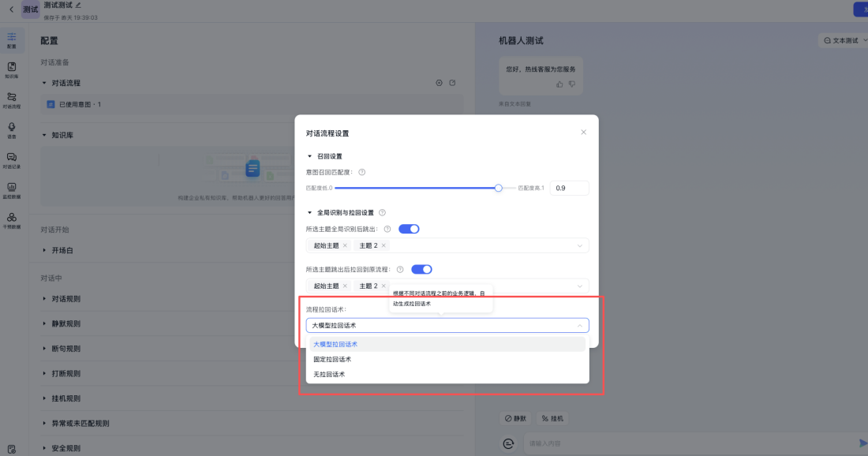Turn off the 所选主题跳出后拉回到原流程 switch

(x=421, y=269)
